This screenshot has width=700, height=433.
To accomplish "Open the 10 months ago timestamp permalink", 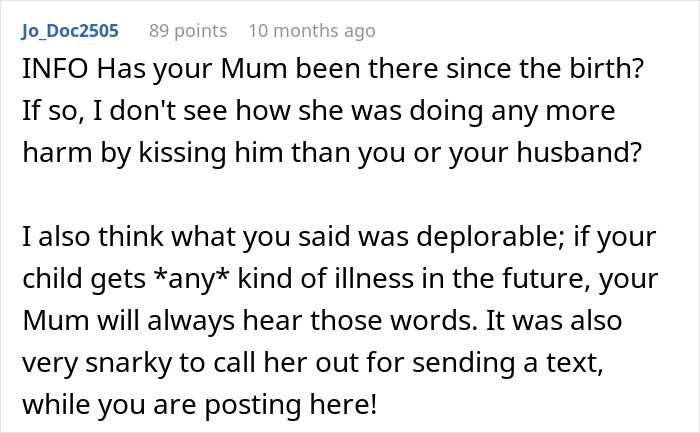I will tap(311, 30).
